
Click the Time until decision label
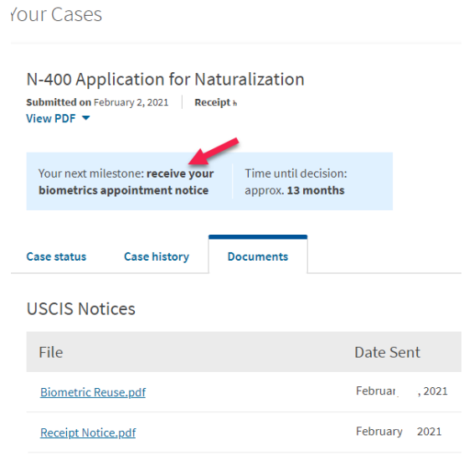296,173
